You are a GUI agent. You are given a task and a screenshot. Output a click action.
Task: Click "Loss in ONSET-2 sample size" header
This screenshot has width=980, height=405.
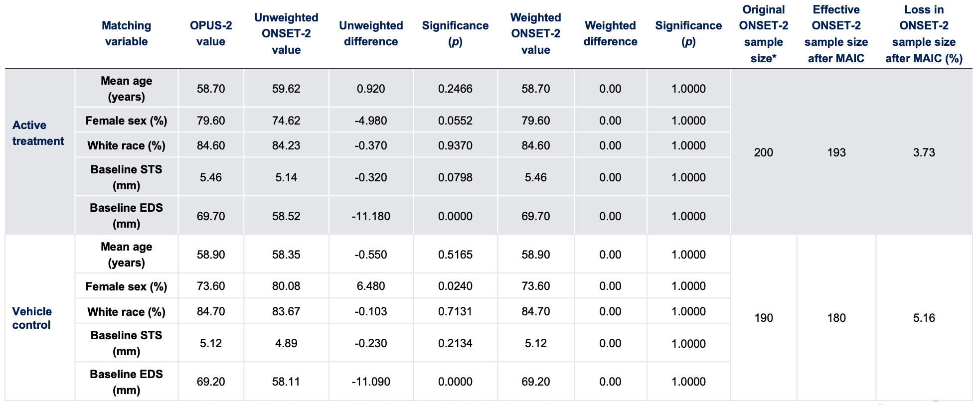(x=924, y=33)
